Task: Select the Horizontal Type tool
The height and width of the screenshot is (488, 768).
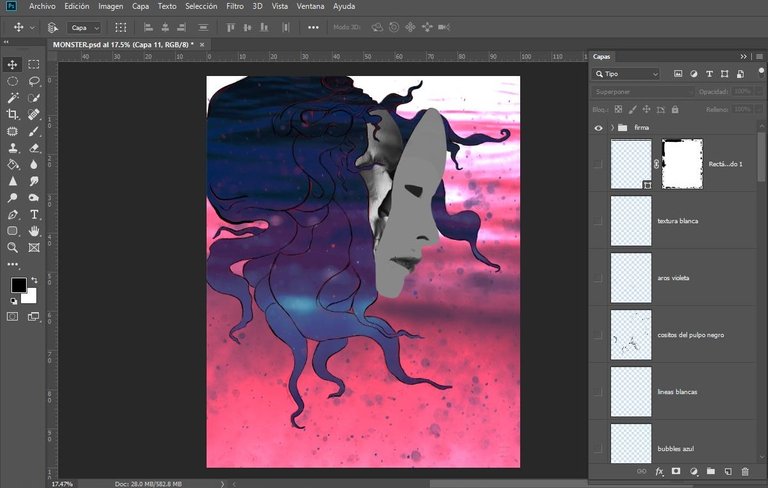Action: (34, 214)
